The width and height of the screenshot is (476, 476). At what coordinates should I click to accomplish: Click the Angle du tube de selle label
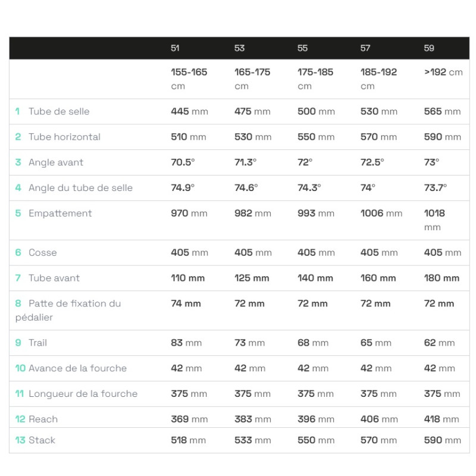(x=80, y=188)
